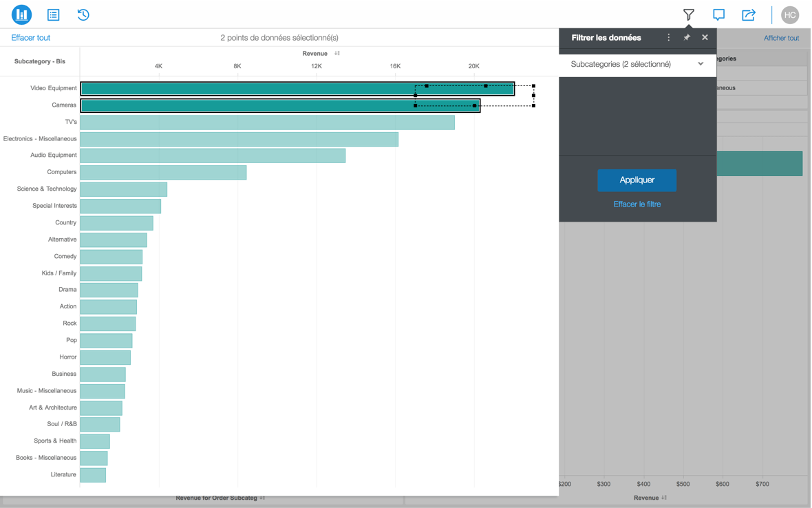Select the Electronics - Miscellaneous bar
Image resolution: width=812 pixels, height=508 pixels.
239,139
